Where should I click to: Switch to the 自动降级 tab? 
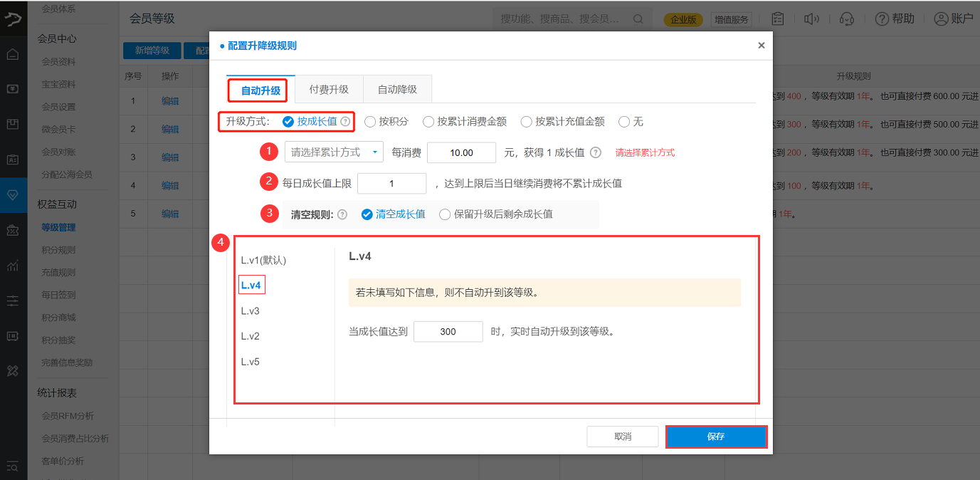click(x=397, y=90)
